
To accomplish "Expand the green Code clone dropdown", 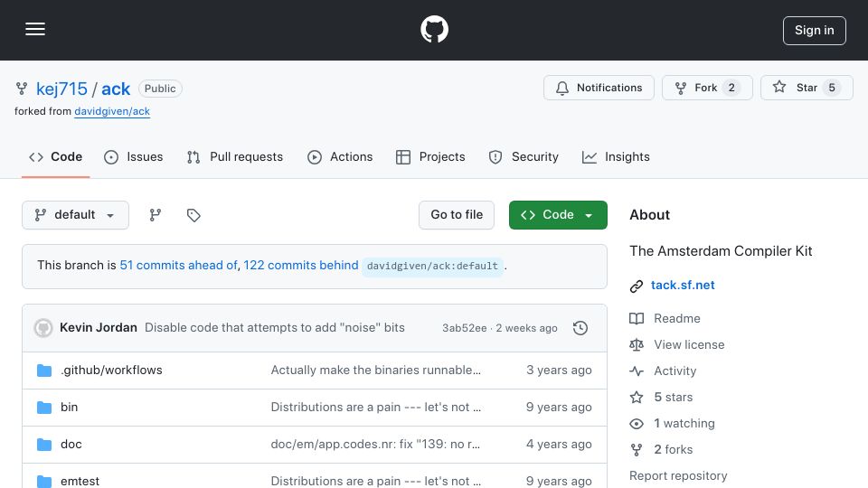I will click(558, 215).
